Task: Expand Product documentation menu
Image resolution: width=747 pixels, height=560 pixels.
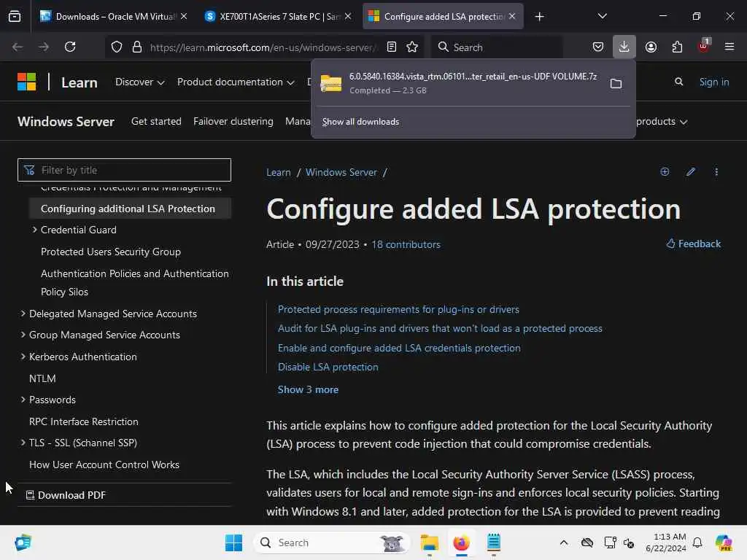Action: tap(236, 82)
